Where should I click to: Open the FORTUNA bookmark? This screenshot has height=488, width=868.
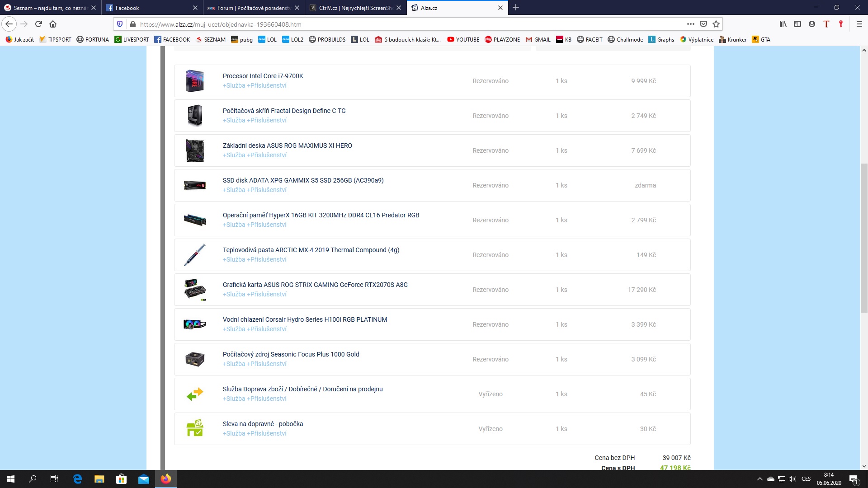click(x=93, y=39)
